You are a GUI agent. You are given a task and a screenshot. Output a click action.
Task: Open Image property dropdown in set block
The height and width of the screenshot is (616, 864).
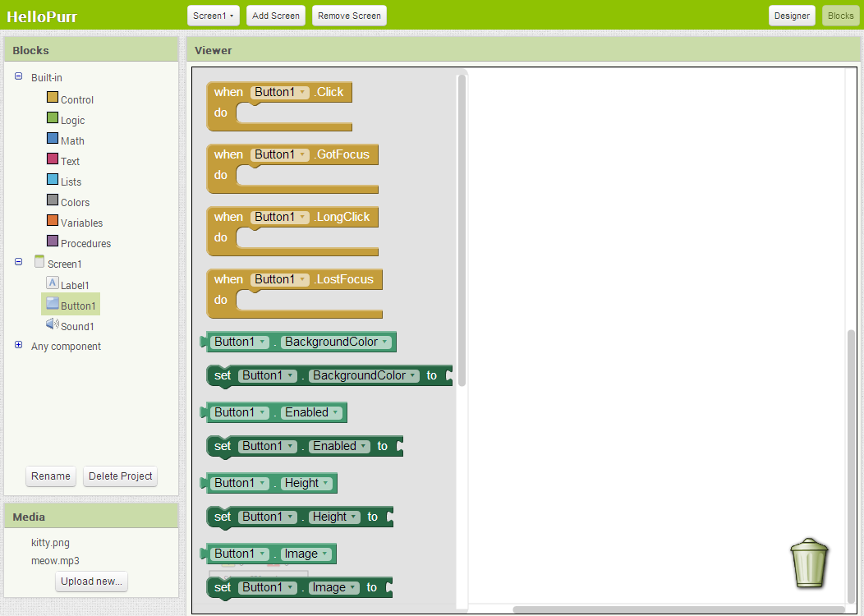pos(334,588)
